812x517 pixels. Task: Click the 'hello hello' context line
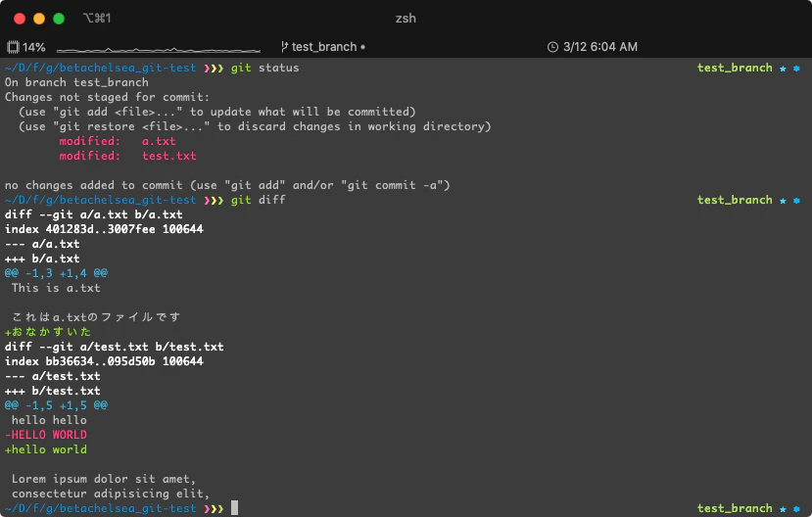[x=49, y=420]
